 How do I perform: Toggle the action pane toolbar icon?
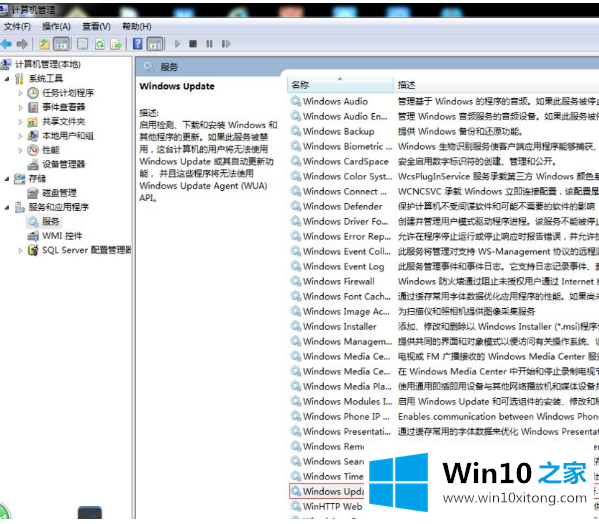pyautogui.click(x=155, y=44)
